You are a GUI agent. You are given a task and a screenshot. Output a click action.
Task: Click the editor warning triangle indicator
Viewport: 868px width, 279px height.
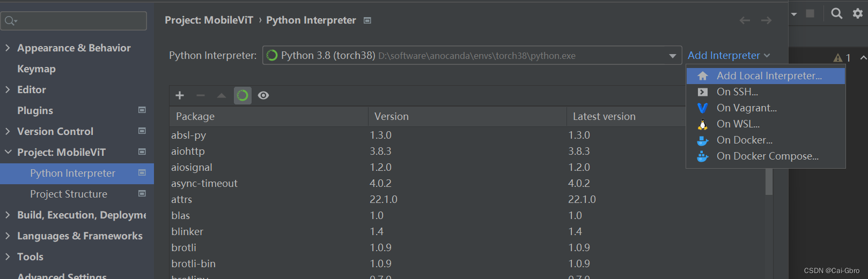point(838,58)
